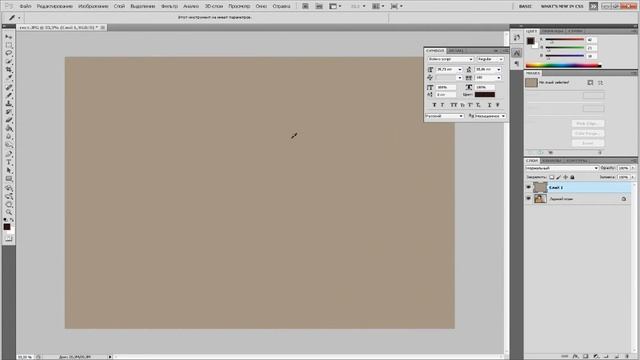The height and width of the screenshot is (360, 640).
Task: Click the R value input field
Action: [591, 40]
